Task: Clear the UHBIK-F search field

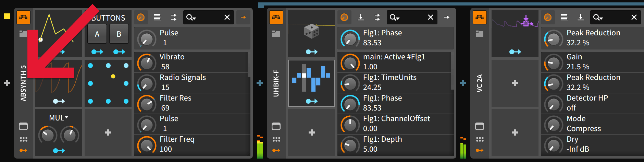Action: pyautogui.click(x=431, y=17)
